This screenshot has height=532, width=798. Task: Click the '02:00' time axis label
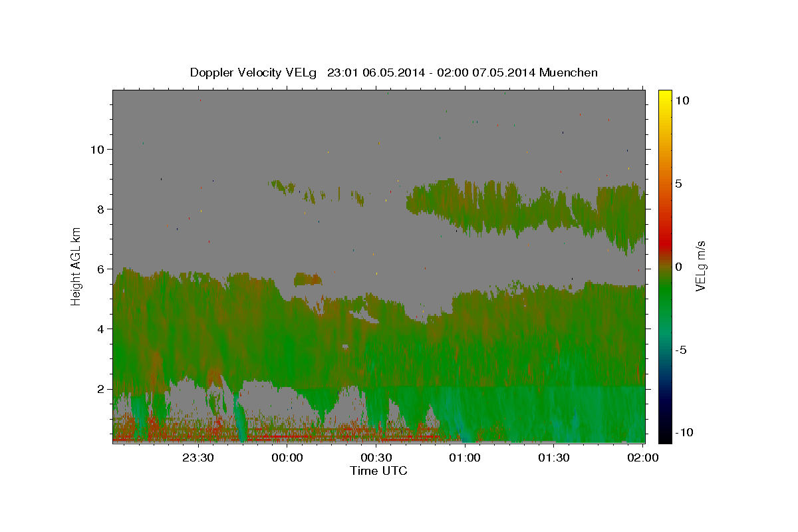click(x=643, y=458)
